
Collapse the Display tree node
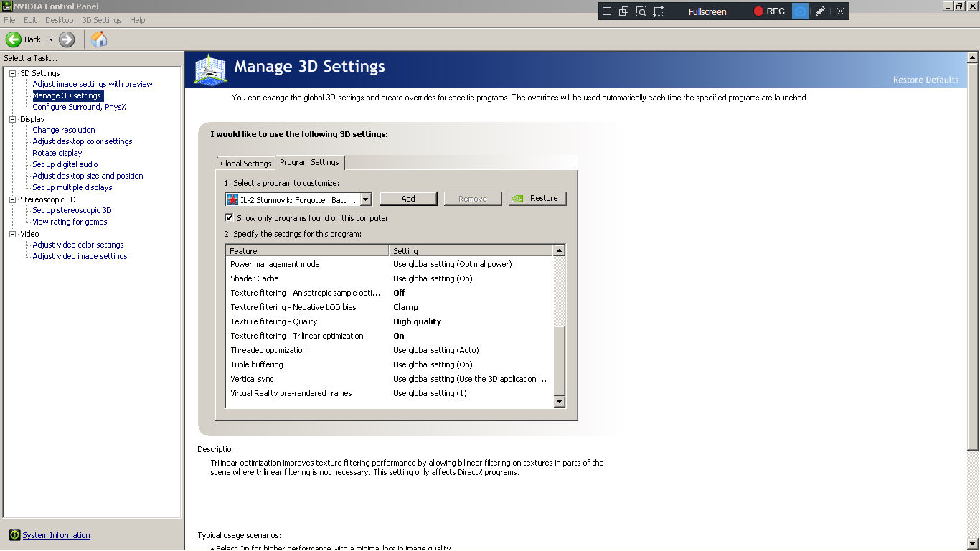13,119
